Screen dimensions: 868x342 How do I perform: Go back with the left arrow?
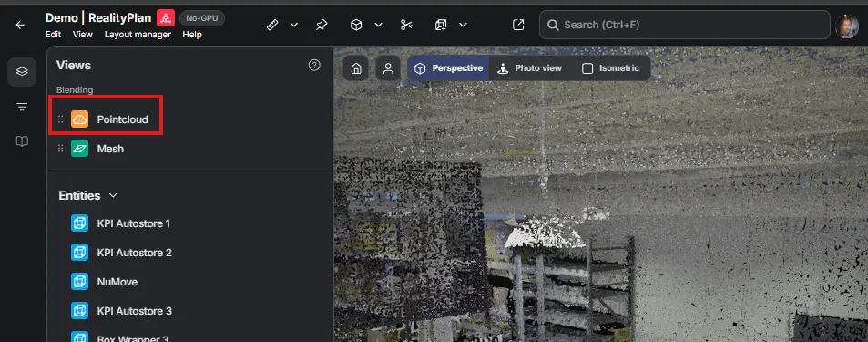pos(20,25)
